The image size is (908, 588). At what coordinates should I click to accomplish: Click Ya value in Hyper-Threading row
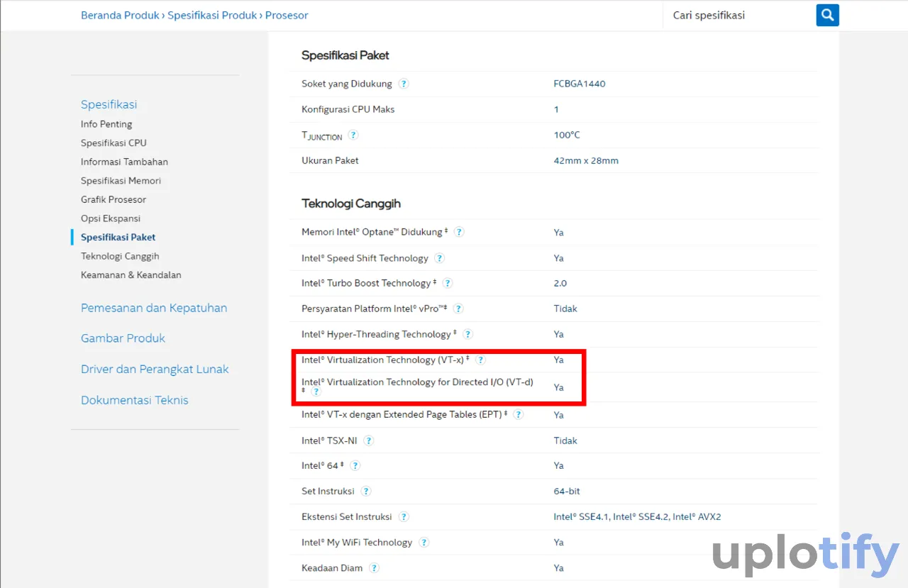click(x=559, y=334)
